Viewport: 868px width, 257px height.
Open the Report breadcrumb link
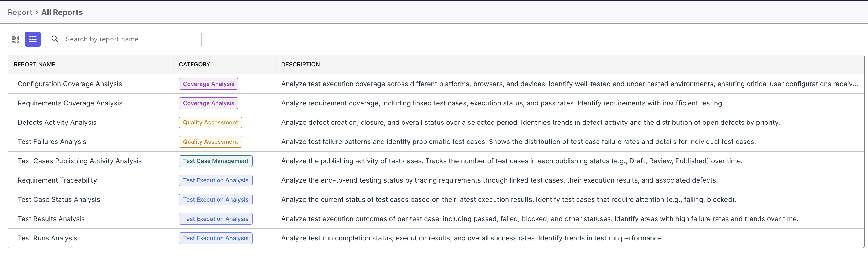click(x=20, y=12)
